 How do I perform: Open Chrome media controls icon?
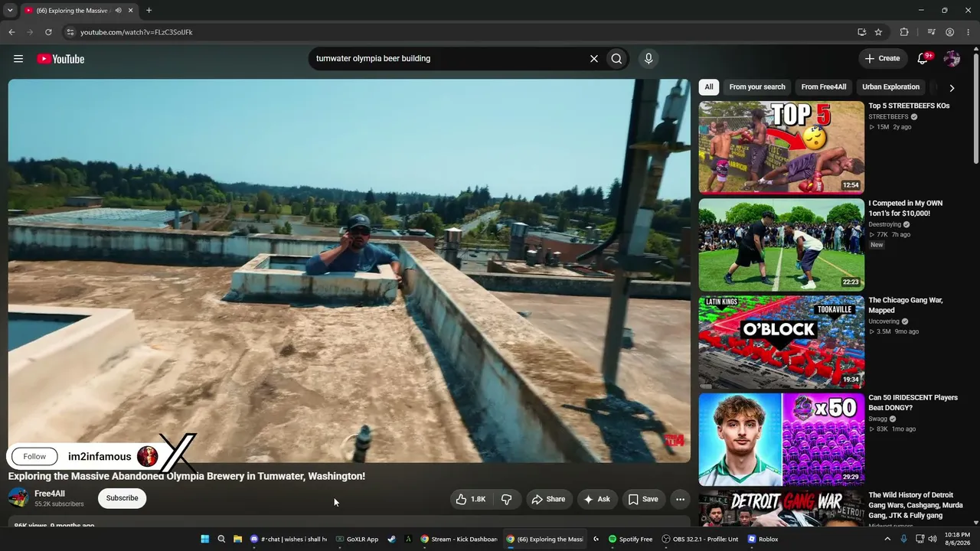(x=931, y=32)
